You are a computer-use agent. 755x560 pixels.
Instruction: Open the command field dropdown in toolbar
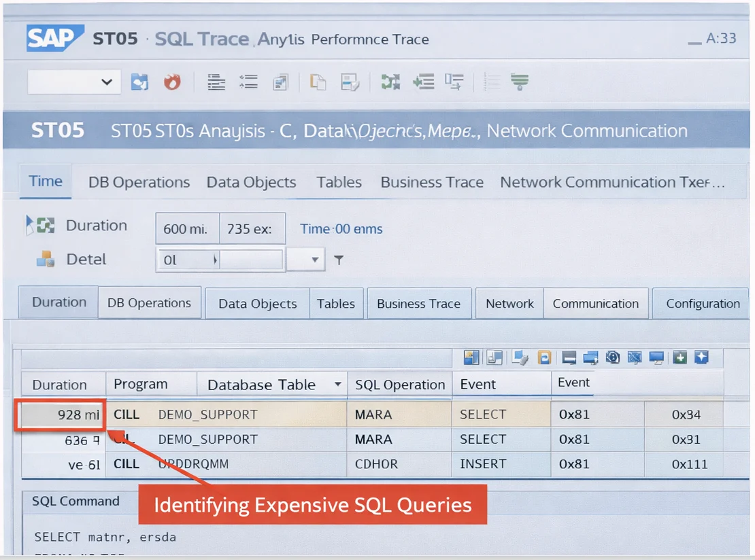[106, 82]
